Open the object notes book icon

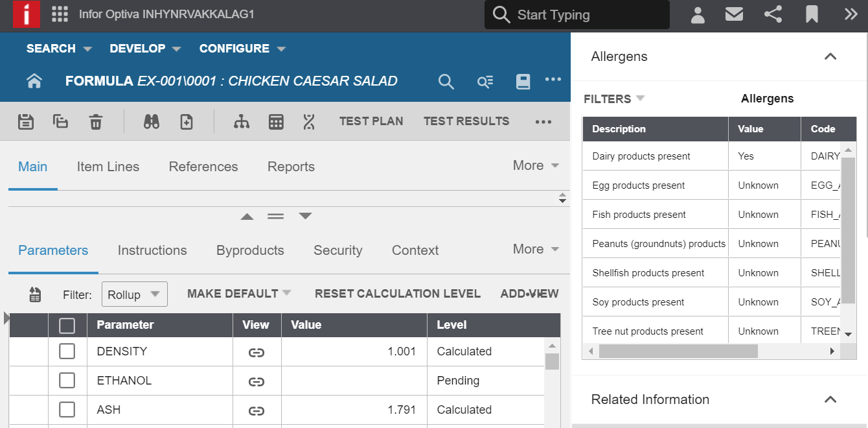click(x=523, y=81)
